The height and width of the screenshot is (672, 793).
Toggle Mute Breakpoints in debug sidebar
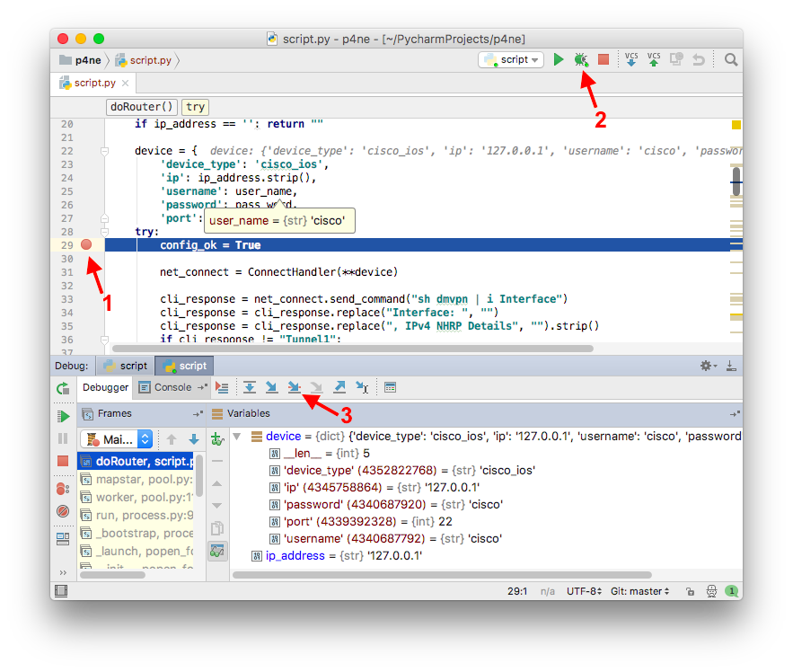[63, 511]
